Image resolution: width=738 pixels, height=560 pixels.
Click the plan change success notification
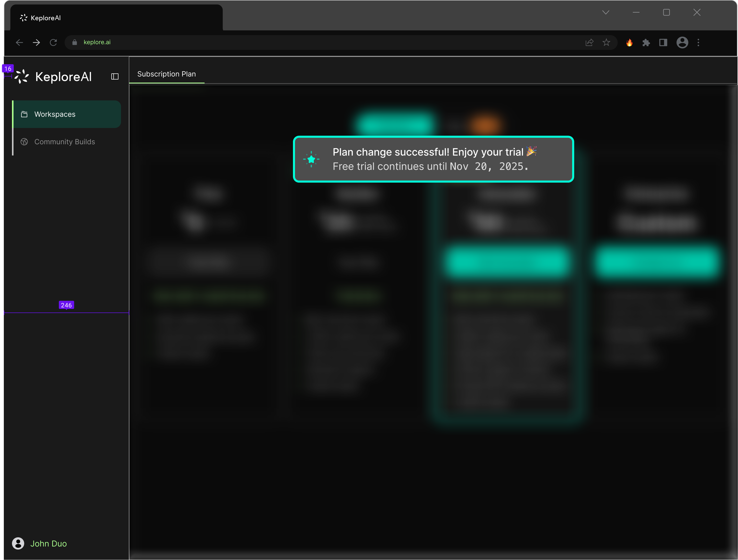[x=433, y=159]
